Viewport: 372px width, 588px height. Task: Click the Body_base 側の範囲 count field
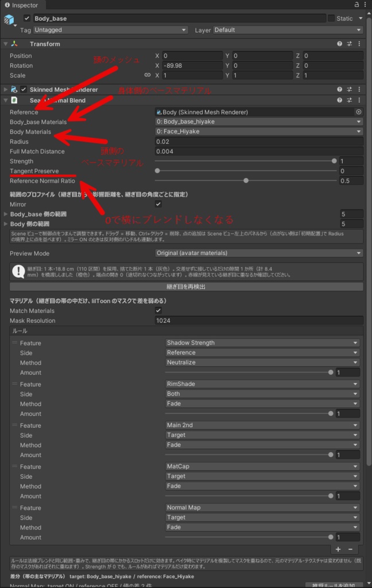point(351,214)
